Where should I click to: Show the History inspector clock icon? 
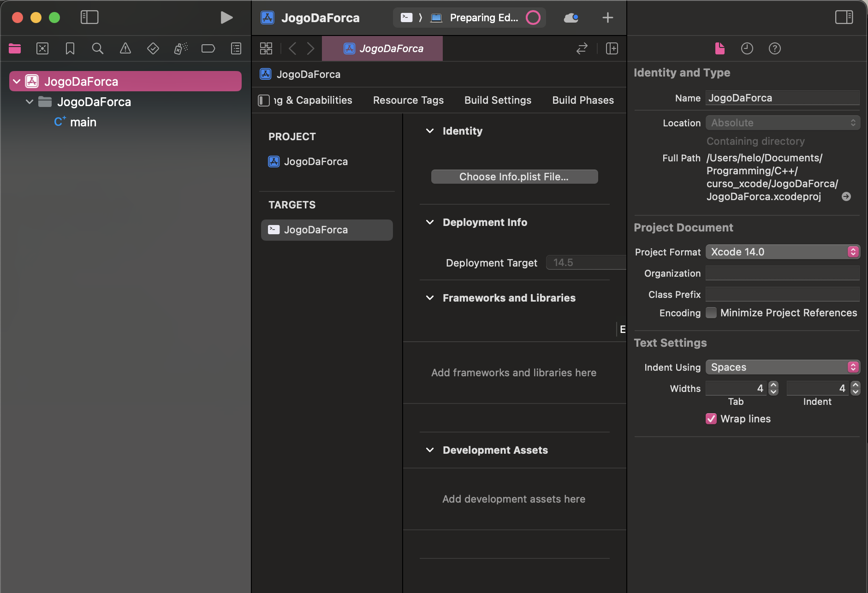pyautogui.click(x=747, y=48)
